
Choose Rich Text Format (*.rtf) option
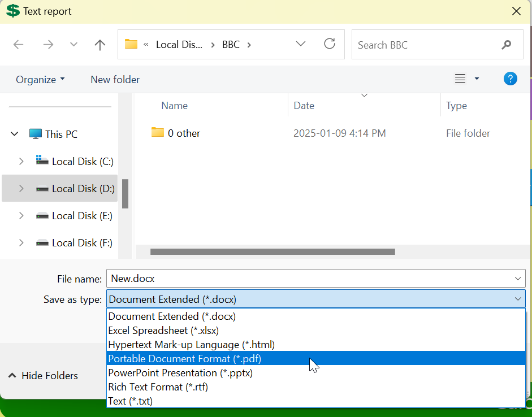(316, 387)
